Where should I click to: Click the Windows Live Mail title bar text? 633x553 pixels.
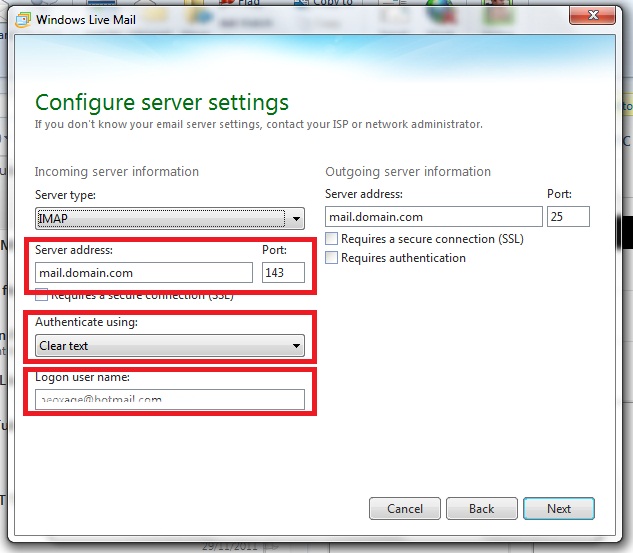tap(86, 20)
